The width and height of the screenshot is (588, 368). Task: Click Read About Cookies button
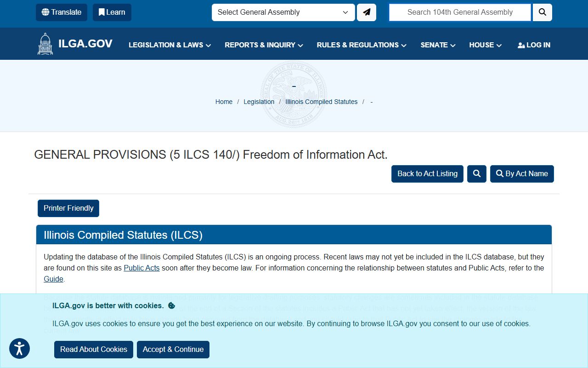click(x=94, y=350)
